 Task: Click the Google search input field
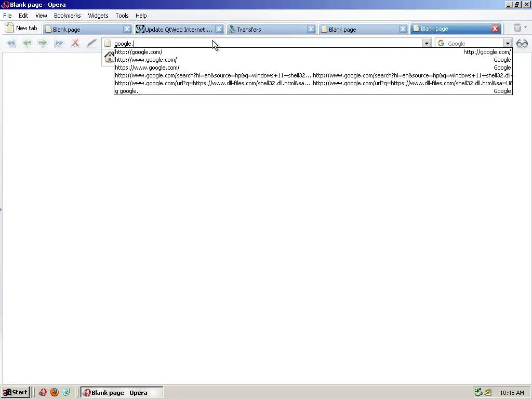[x=474, y=44]
